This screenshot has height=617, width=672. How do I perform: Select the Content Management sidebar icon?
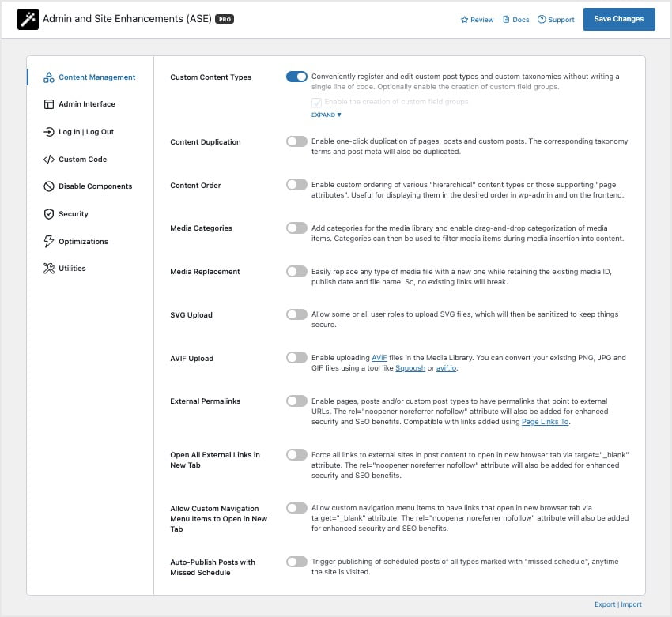49,77
